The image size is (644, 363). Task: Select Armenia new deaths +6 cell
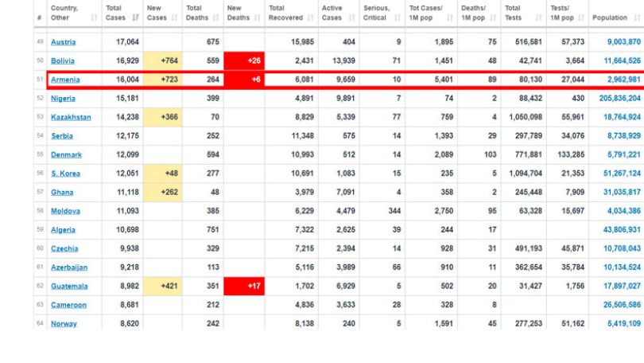(244, 80)
